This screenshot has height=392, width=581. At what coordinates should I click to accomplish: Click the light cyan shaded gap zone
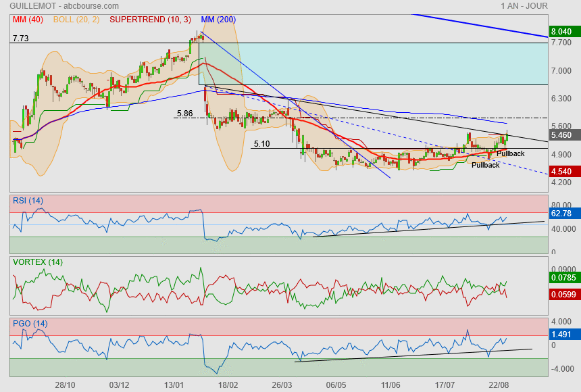[372, 64]
